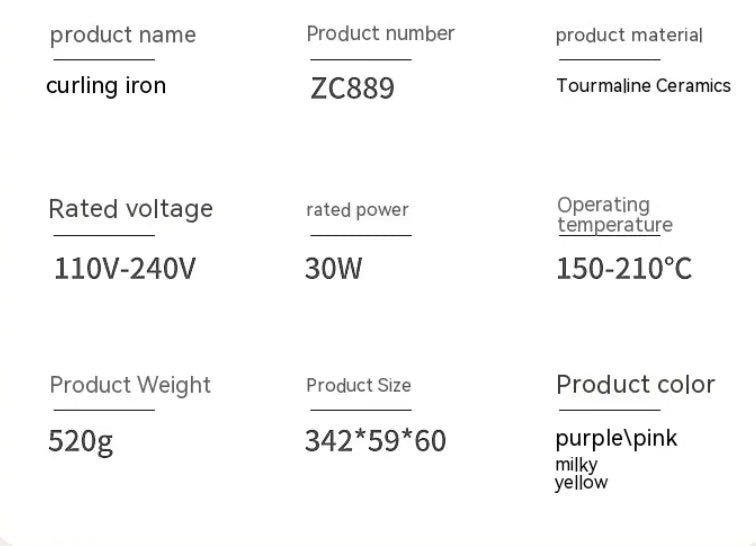This screenshot has height=546, width=756.
Task: Select the "purple\pink" color text
Action: [x=616, y=438]
